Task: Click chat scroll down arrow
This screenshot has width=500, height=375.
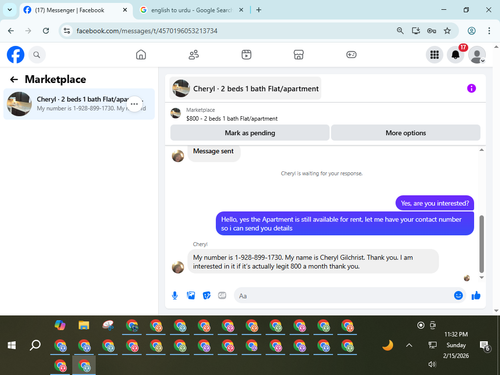Action: (481, 277)
